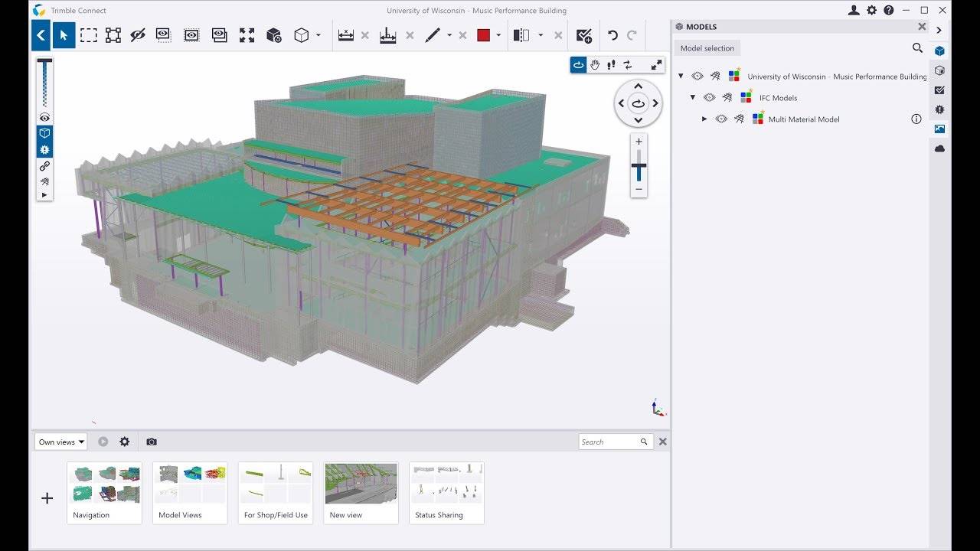The image size is (980, 551).
Task: Select the arrow pointer selection tool
Action: click(x=64, y=35)
